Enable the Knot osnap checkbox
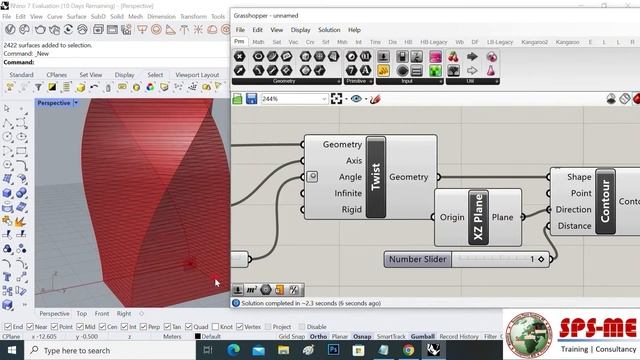Viewport: 640px width, 360px height. tap(216, 327)
